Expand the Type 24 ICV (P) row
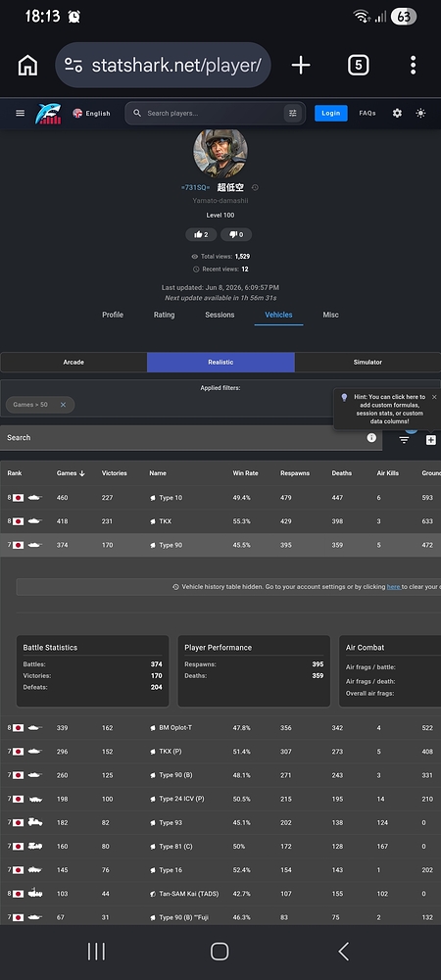The width and height of the screenshot is (441, 980). tap(220, 799)
